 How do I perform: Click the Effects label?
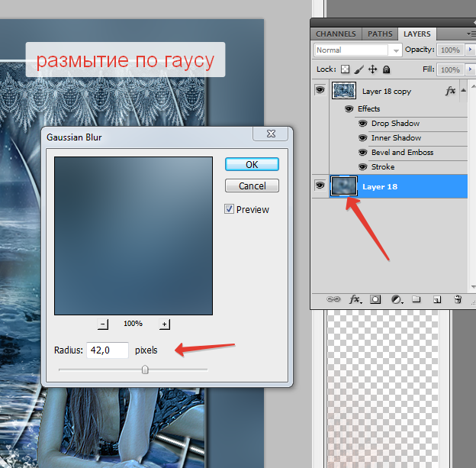(369, 109)
